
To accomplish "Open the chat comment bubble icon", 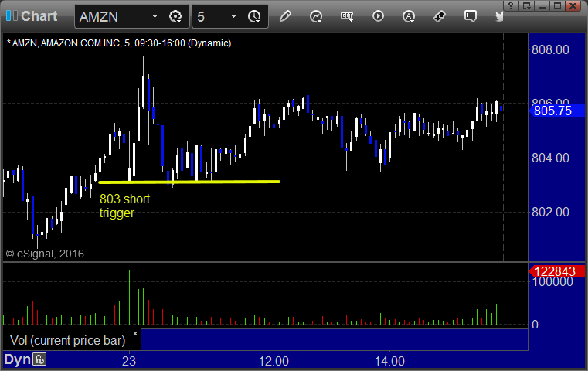I will click(x=471, y=16).
